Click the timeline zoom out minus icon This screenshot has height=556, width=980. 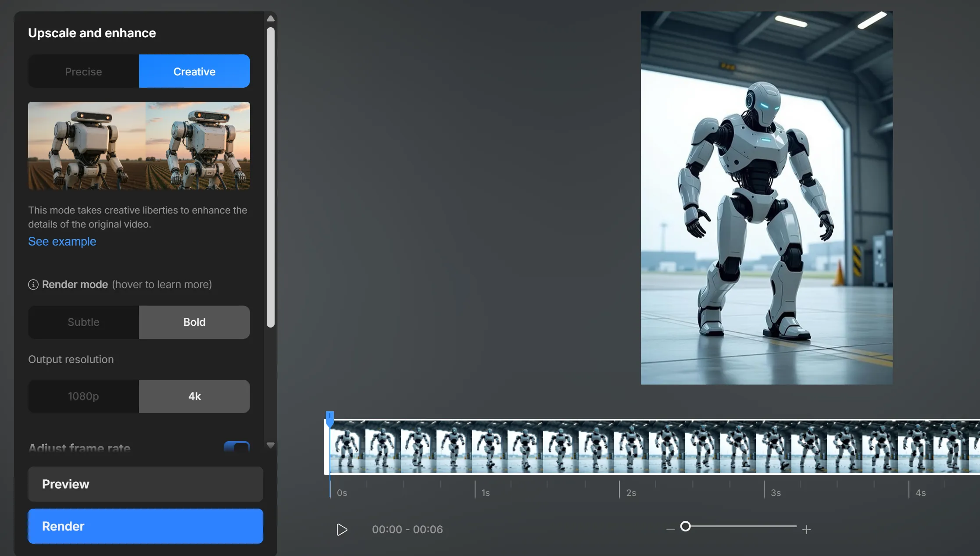670,530
